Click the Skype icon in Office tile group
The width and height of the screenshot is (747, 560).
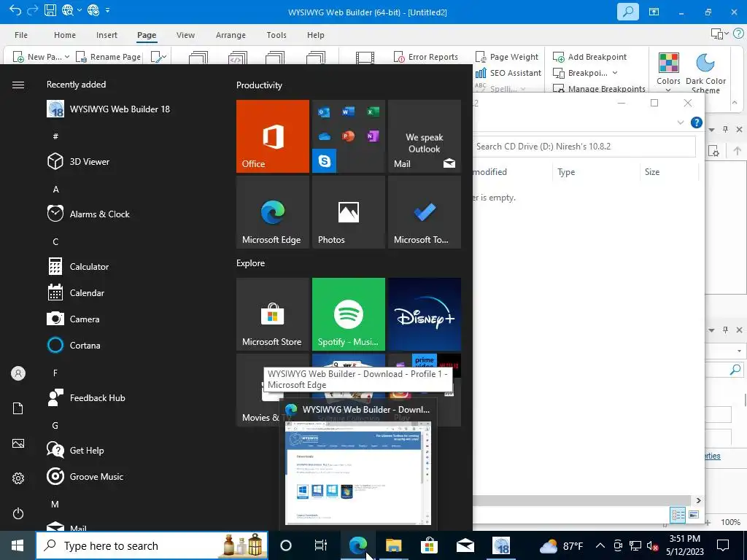click(x=325, y=161)
